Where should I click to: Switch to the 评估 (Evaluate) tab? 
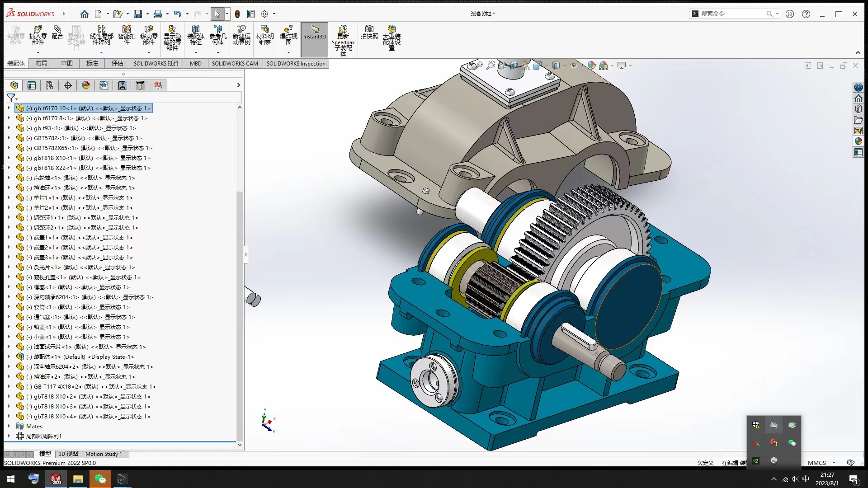117,63
